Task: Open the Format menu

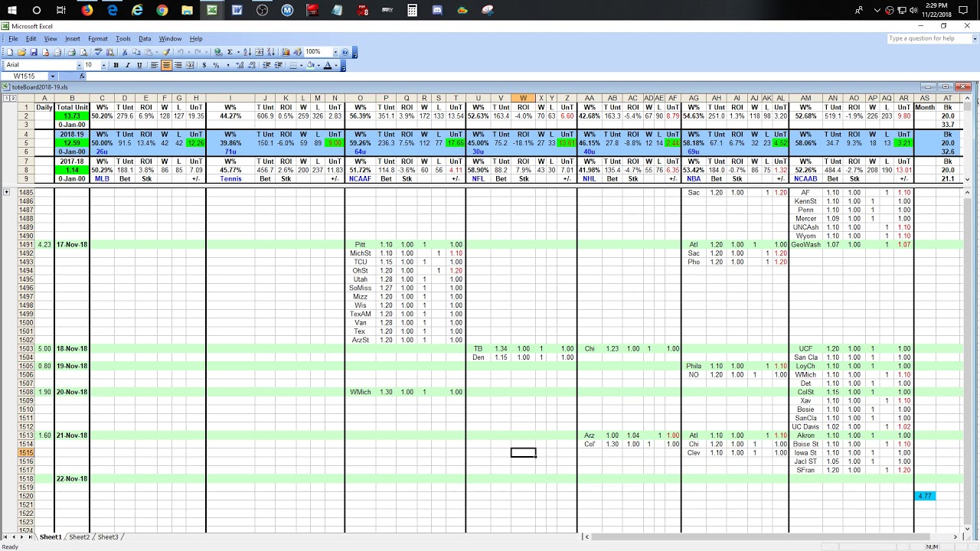Action: point(97,38)
